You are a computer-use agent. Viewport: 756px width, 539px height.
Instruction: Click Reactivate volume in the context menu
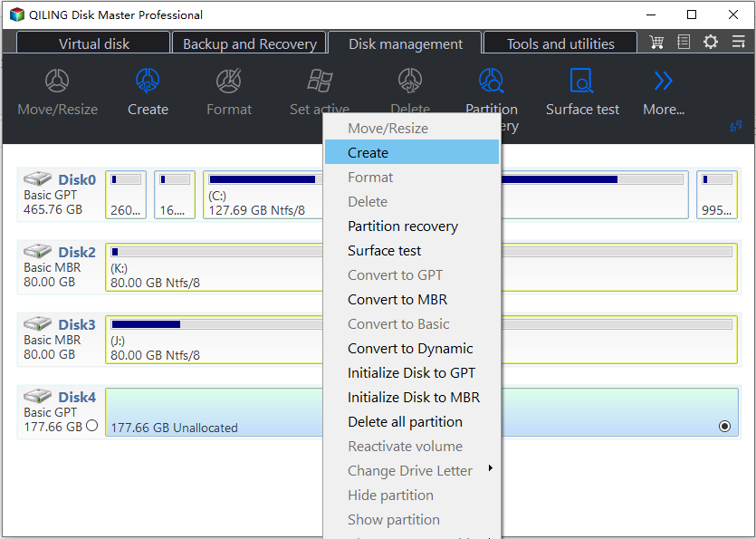pyautogui.click(x=412, y=446)
